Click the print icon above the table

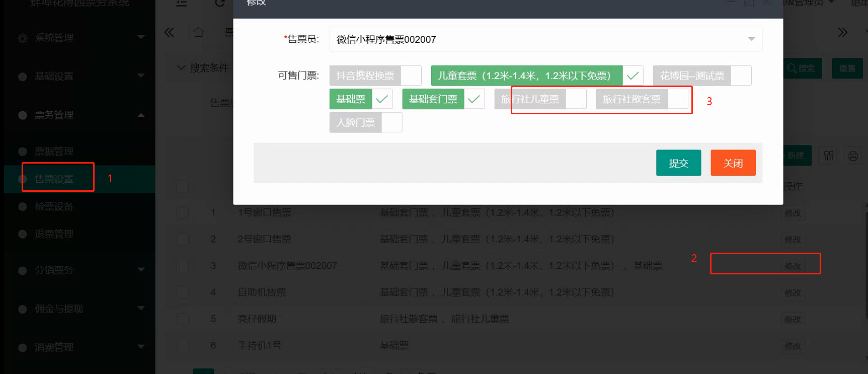pos(853,156)
